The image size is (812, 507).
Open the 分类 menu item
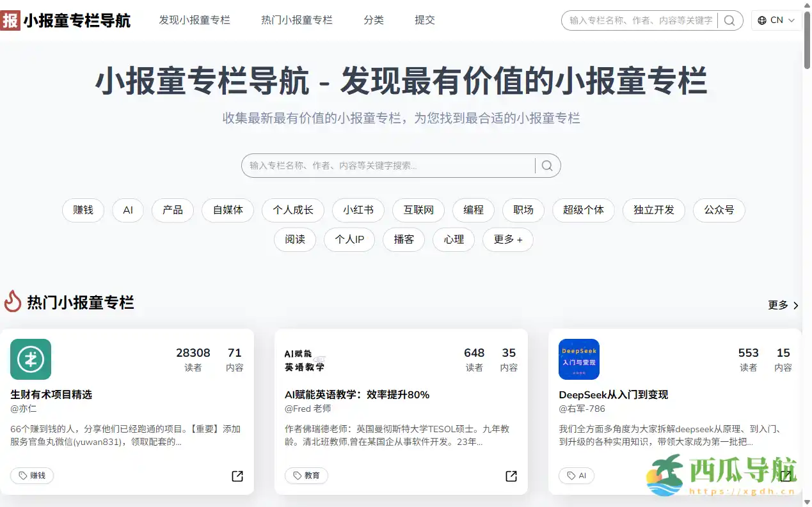374,20
